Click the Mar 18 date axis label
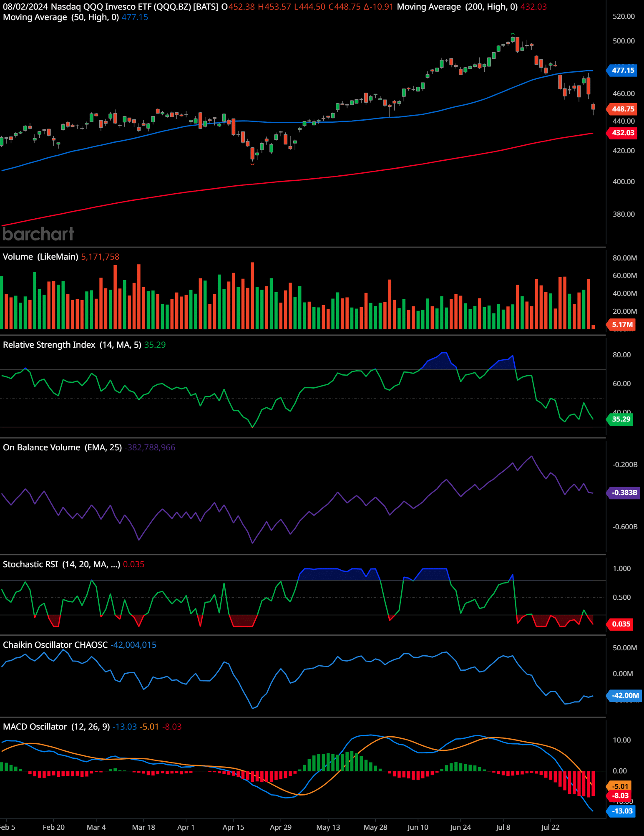This screenshot has height=836, width=644. pyautogui.click(x=143, y=827)
